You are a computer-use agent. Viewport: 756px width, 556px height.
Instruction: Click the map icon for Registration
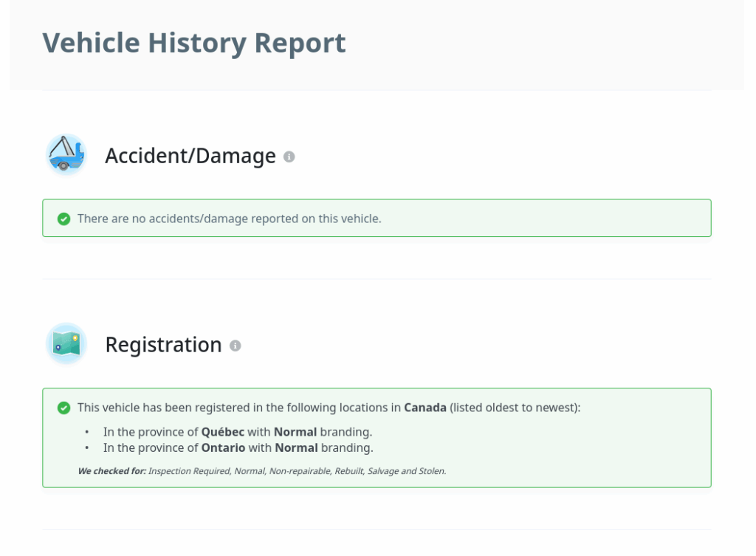click(66, 344)
